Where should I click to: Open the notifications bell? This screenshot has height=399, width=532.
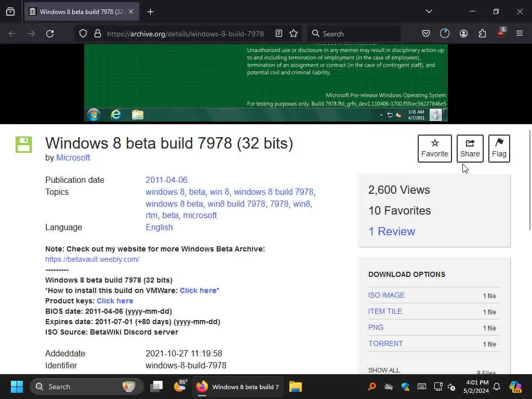pos(497,387)
